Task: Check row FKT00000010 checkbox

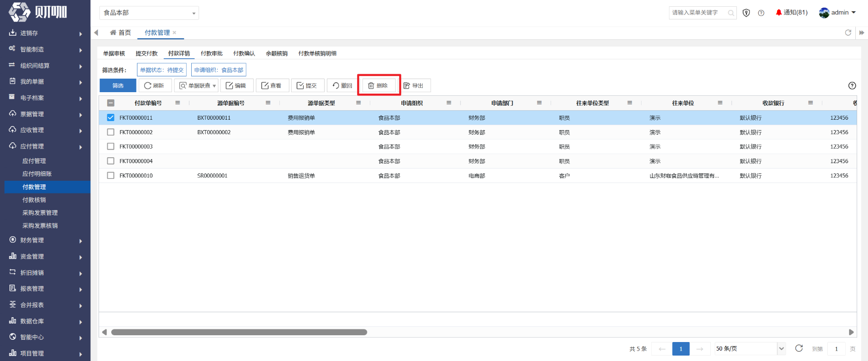Action: pyautogui.click(x=111, y=175)
